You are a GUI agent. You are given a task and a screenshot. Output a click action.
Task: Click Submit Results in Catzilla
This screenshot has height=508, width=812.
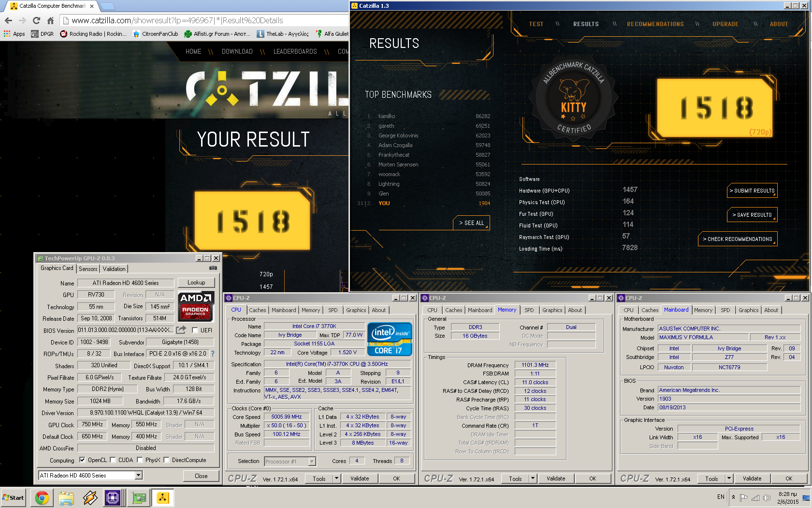(752, 191)
